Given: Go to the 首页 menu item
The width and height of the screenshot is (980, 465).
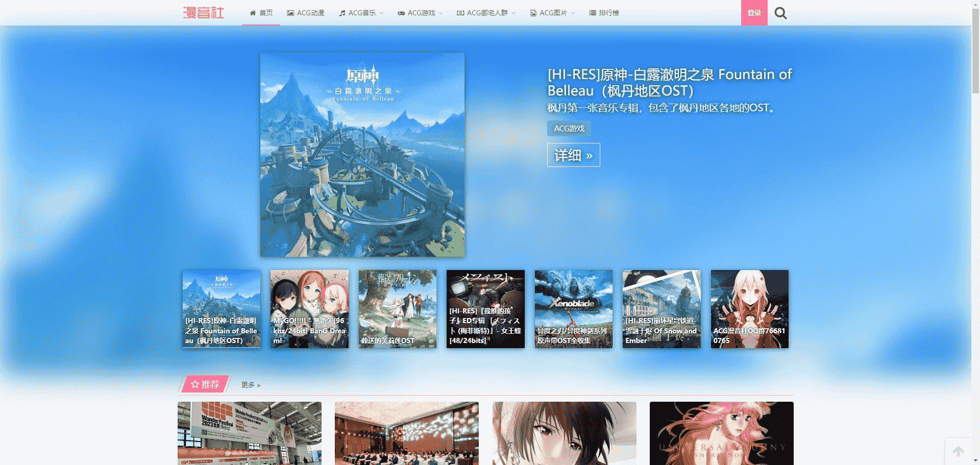Looking at the screenshot, I should (x=261, y=13).
